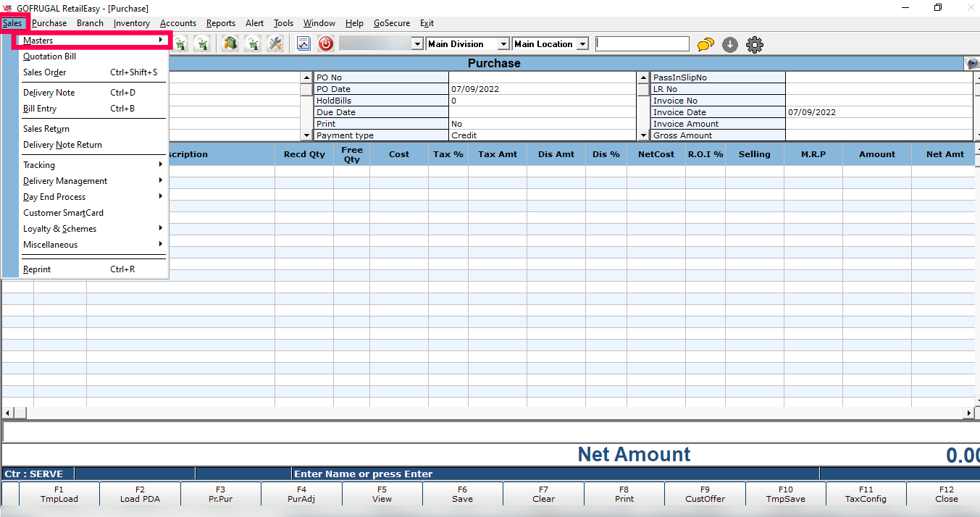Open the Main Division dropdown
This screenshot has height=517, width=980.
click(x=503, y=44)
